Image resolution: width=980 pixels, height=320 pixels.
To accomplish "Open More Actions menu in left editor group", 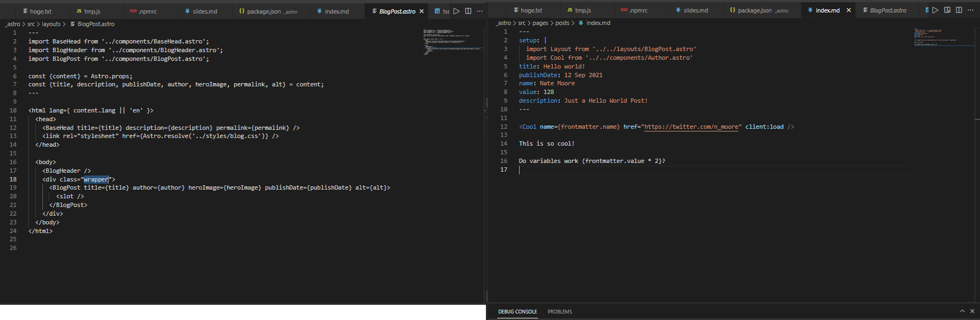I will [x=479, y=11].
